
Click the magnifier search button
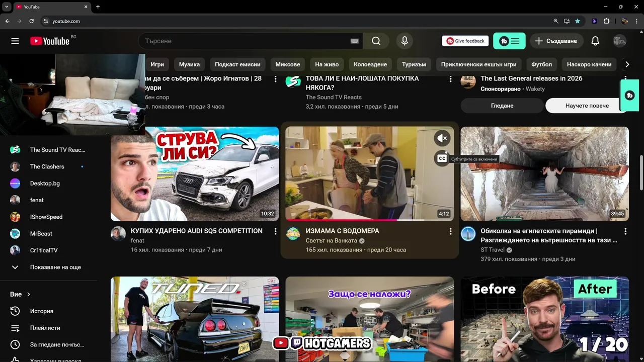(x=376, y=41)
